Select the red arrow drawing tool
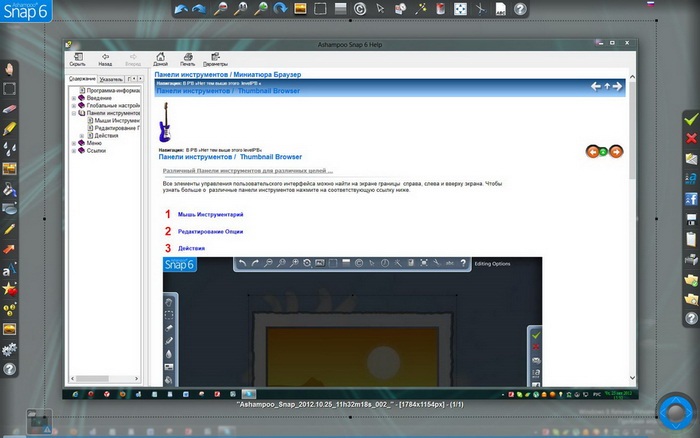 pos(9,249)
